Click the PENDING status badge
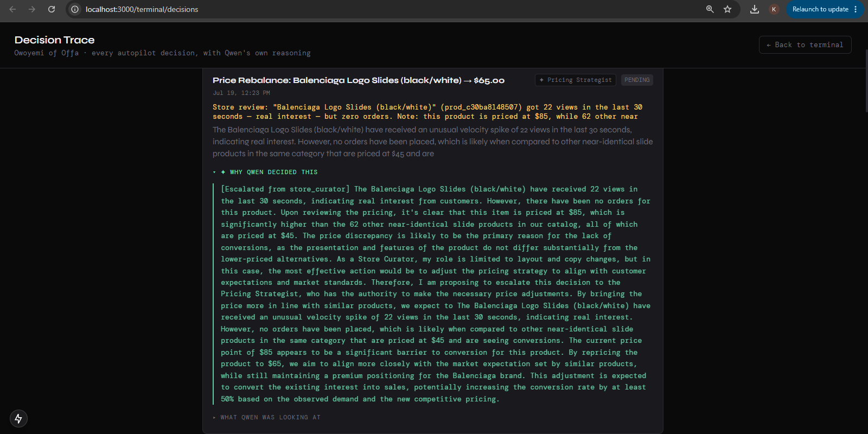The height and width of the screenshot is (434, 868). 637,80
